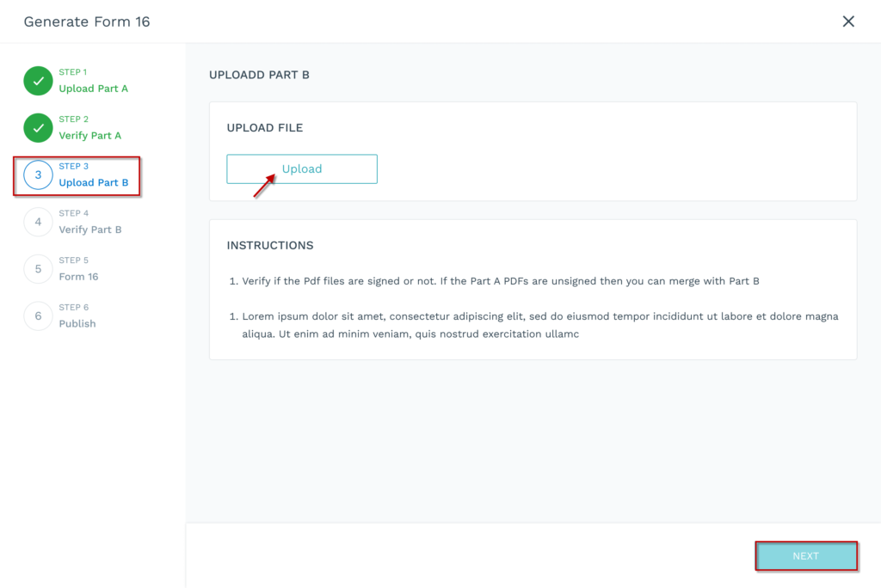Click the Step 1 green checkmark icon
The height and width of the screenshot is (588, 881).
pyautogui.click(x=38, y=81)
